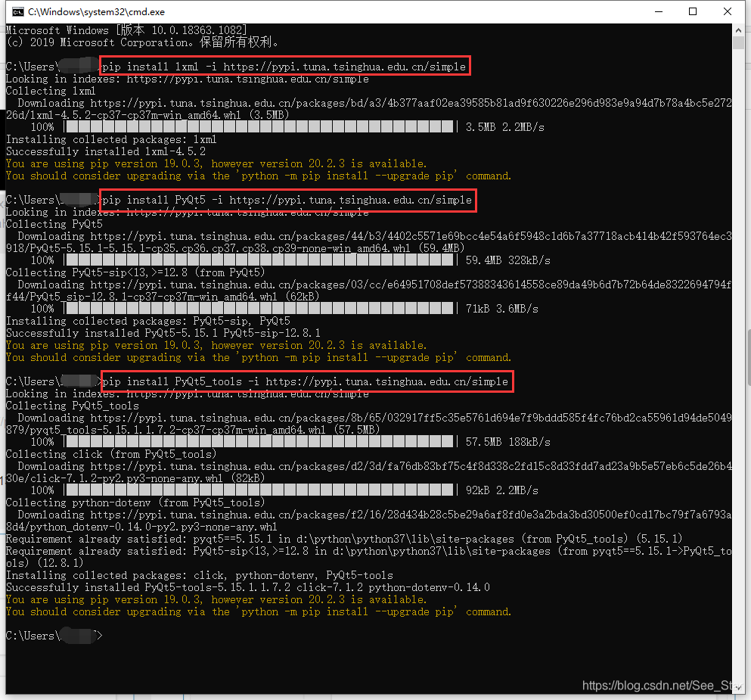Click 'Installing collected packages: lxml' line

point(111,139)
